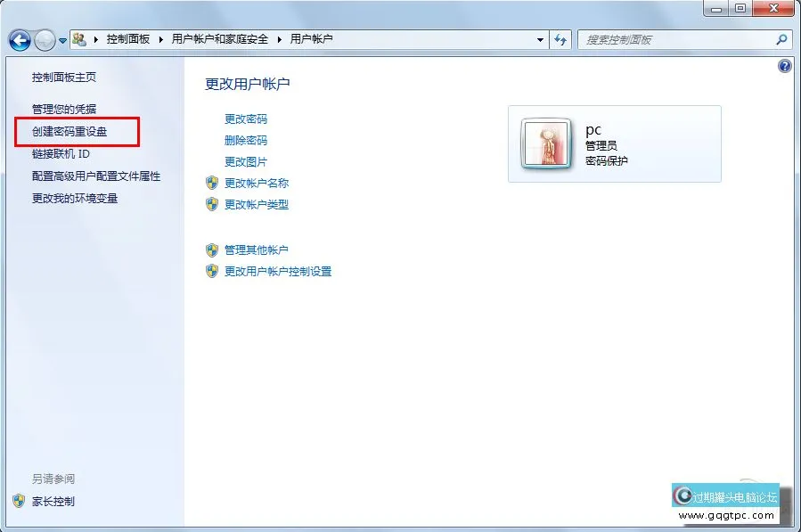Click the Control Panel icon in the address bar
Screen dimensions: 801x532
pyautogui.click(x=78, y=39)
